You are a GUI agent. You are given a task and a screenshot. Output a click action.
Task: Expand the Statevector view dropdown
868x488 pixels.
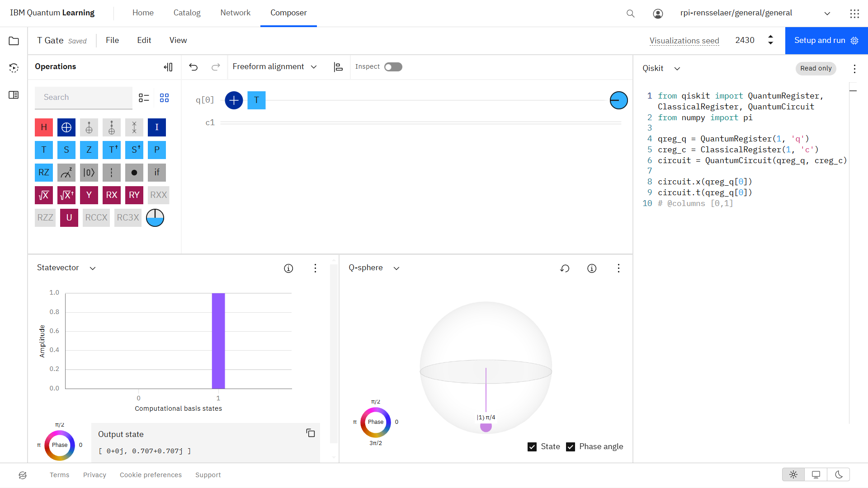tap(66, 268)
